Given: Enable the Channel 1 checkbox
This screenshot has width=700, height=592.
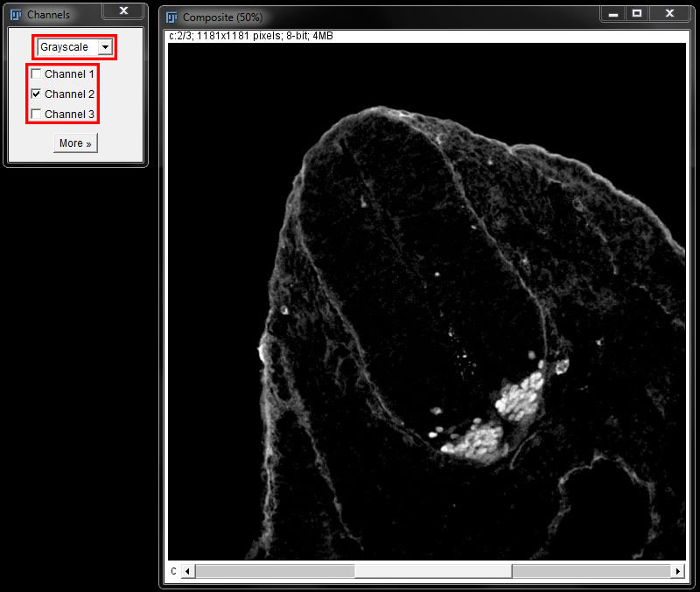Looking at the screenshot, I should pyautogui.click(x=36, y=74).
